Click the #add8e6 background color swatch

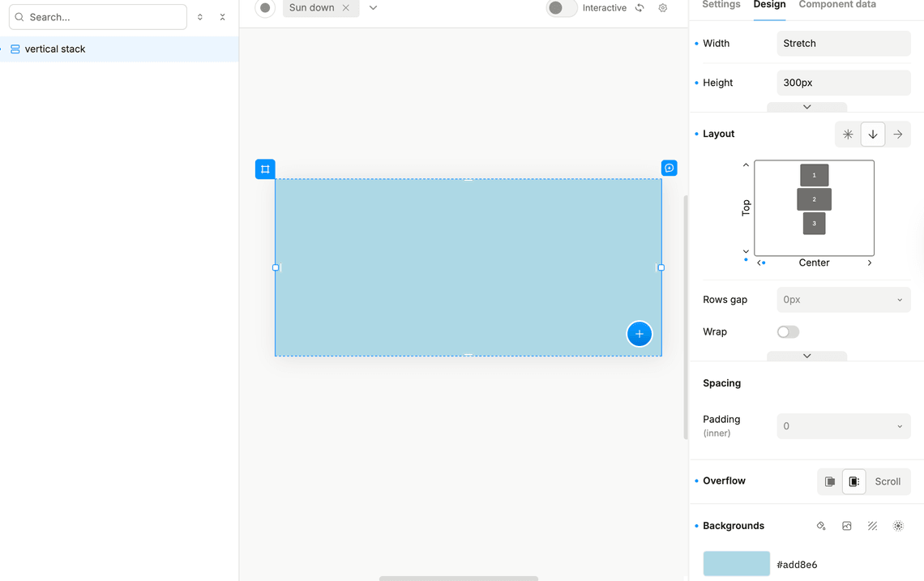click(736, 563)
